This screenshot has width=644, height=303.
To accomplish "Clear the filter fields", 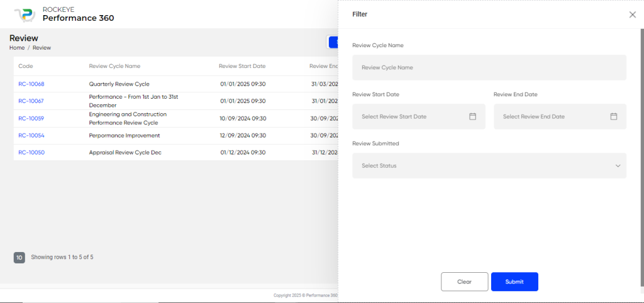I will pyautogui.click(x=465, y=282).
